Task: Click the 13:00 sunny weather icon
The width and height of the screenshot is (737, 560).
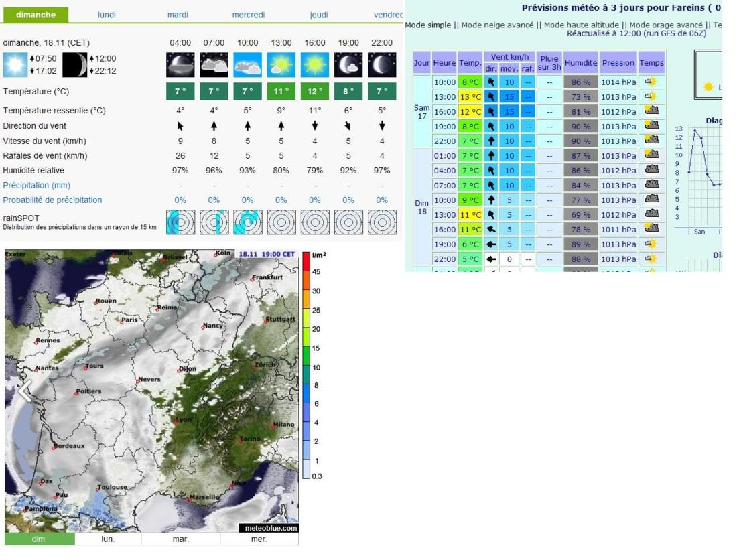Action: [281, 65]
